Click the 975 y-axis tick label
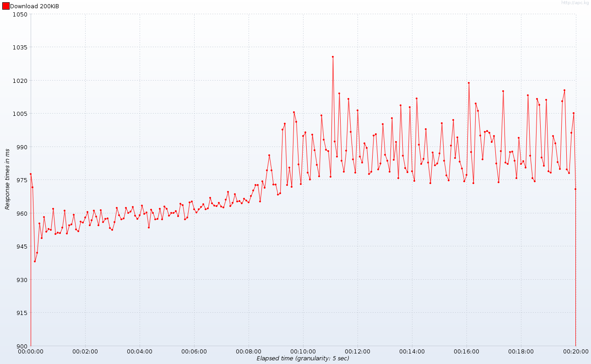This screenshot has width=591, height=364. point(23,180)
